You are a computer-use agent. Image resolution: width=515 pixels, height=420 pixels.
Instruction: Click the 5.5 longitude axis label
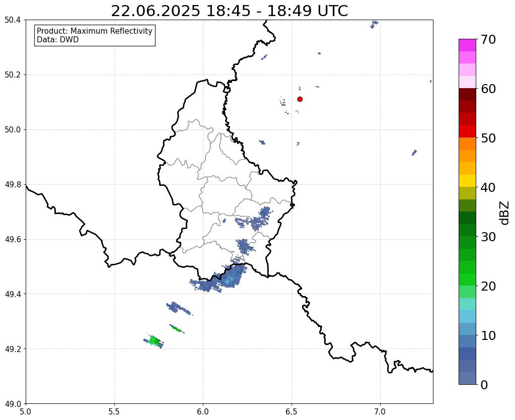pos(114,411)
